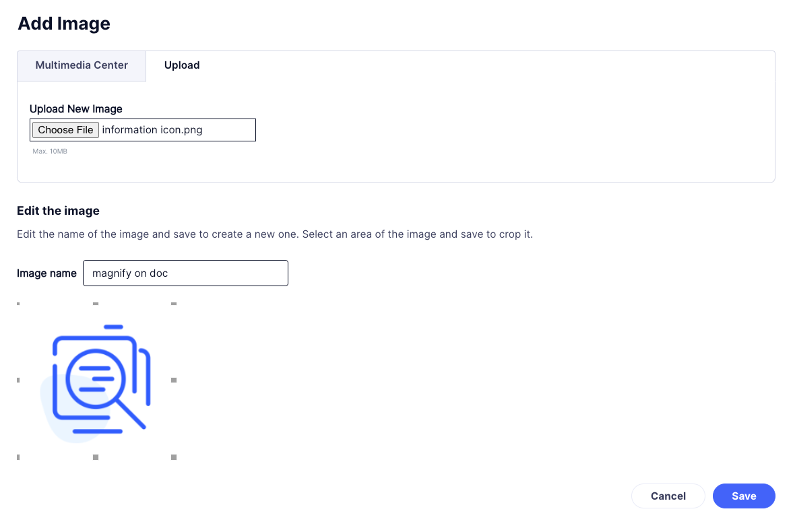
Task: Select the Upload tab
Action: (x=182, y=66)
